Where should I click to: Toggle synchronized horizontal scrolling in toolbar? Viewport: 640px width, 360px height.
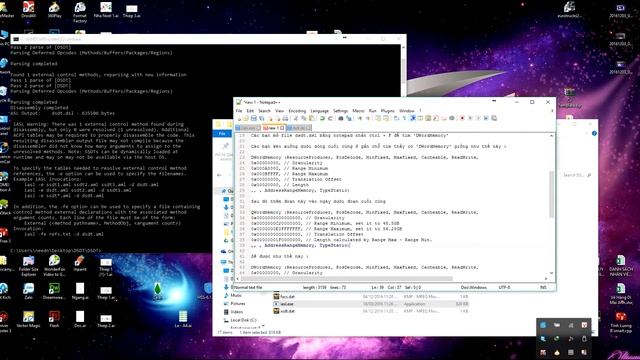386,118
